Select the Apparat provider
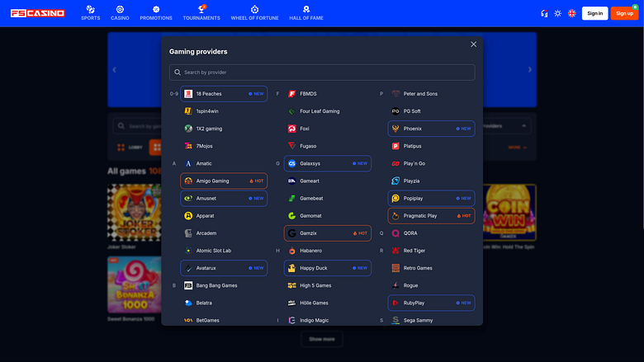The width and height of the screenshot is (644, 362). 224,216
